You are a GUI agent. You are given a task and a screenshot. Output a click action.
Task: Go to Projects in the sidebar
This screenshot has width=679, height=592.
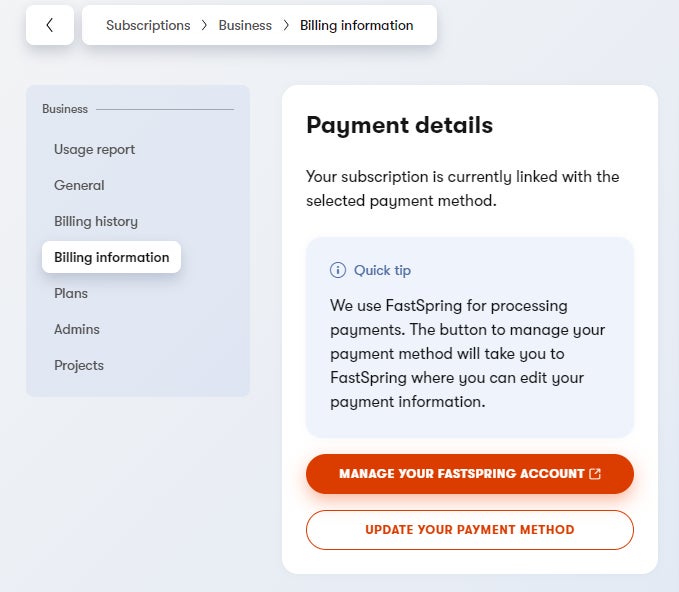pos(79,365)
